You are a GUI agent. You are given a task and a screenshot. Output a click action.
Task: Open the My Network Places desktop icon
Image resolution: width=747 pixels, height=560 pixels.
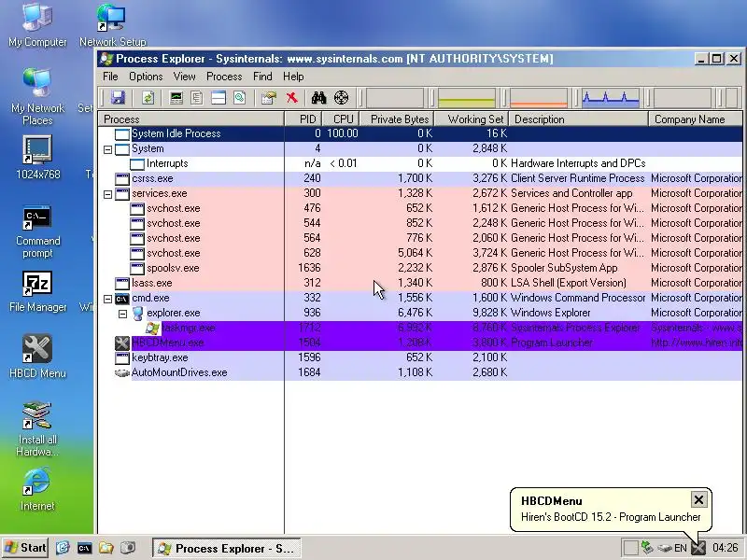tap(37, 97)
